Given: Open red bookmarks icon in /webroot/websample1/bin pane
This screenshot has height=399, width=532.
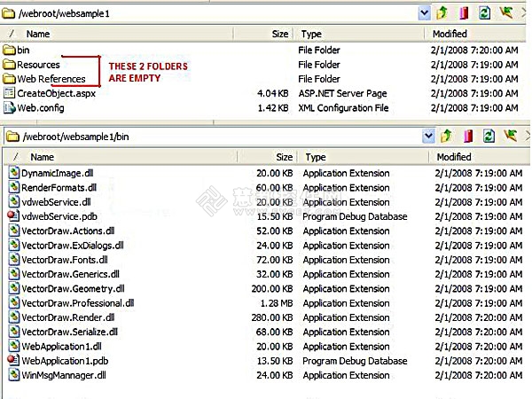Looking at the screenshot, I should coord(468,137).
